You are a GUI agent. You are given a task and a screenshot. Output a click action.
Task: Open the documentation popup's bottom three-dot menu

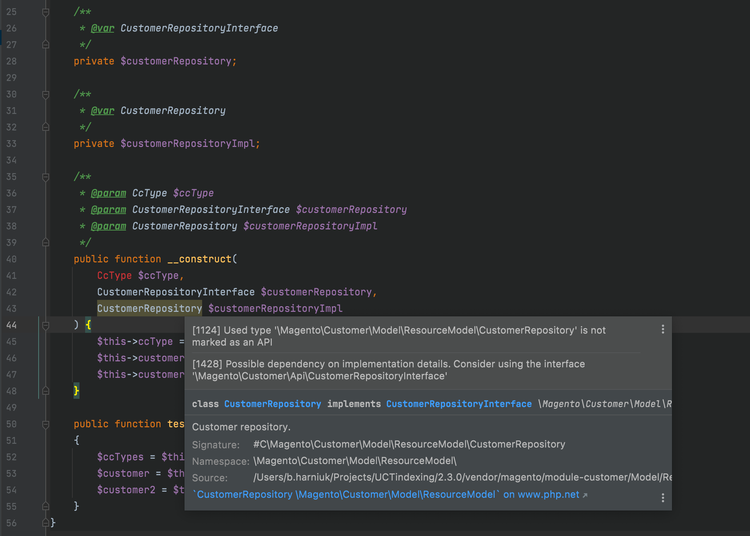(x=662, y=497)
